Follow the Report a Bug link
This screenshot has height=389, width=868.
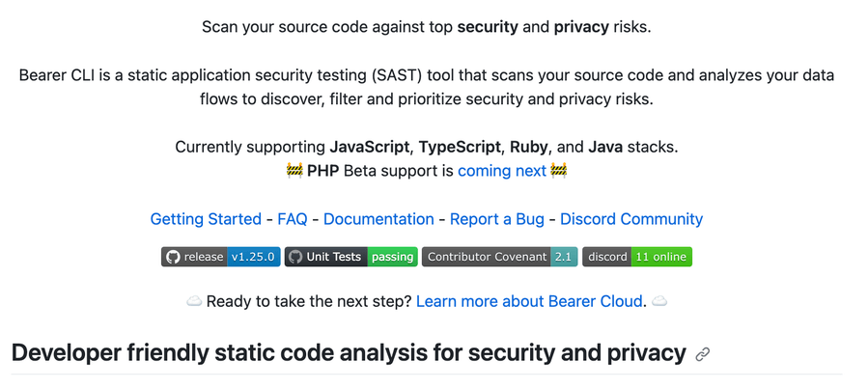pyautogui.click(x=497, y=219)
